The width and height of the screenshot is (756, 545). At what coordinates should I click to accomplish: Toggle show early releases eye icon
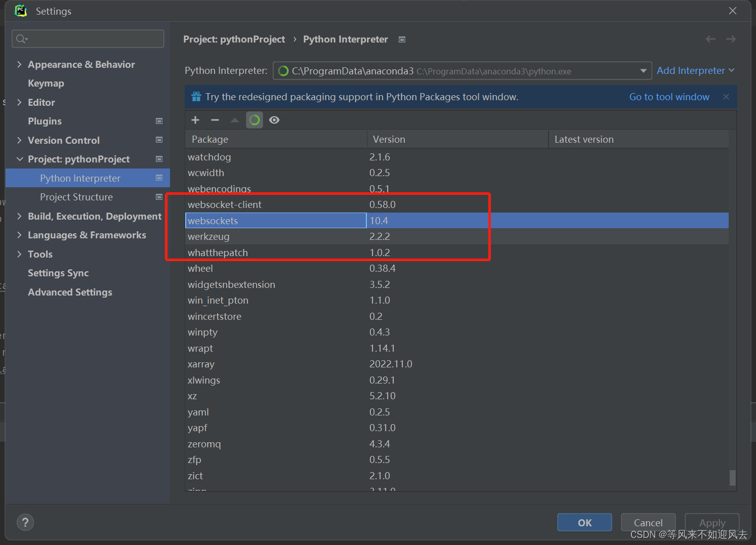(x=274, y=120)
